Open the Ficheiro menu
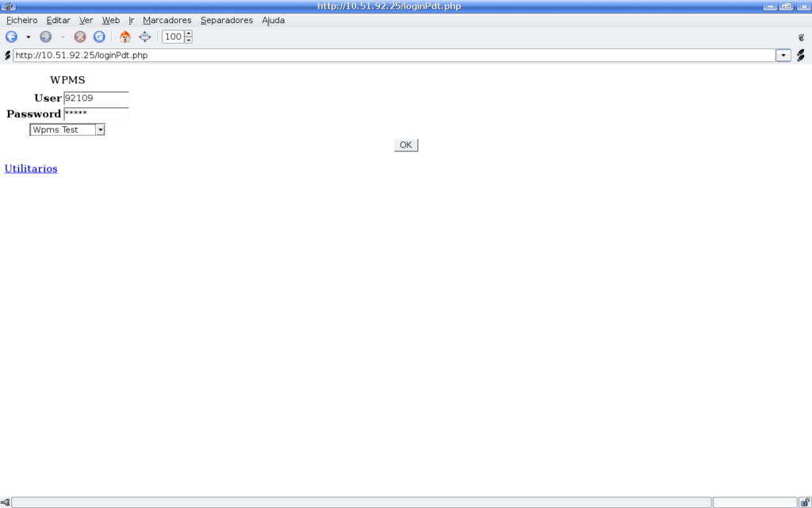 click(21, 20)
